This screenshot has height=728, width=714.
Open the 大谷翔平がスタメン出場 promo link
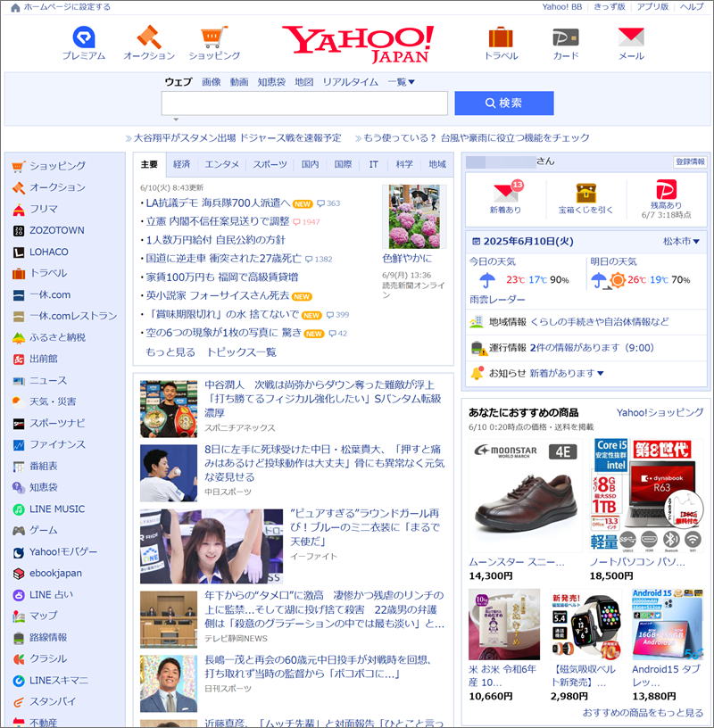(237, 138)
